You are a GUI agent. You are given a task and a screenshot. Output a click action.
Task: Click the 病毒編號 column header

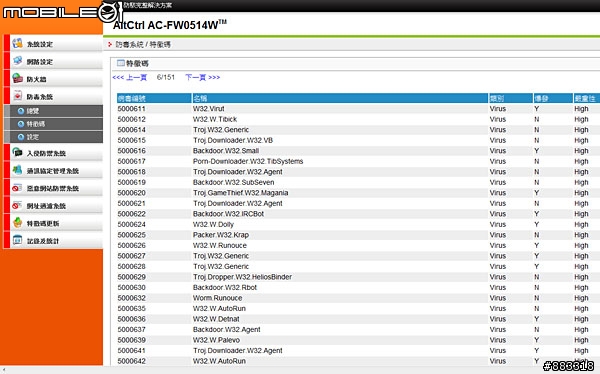154,98
